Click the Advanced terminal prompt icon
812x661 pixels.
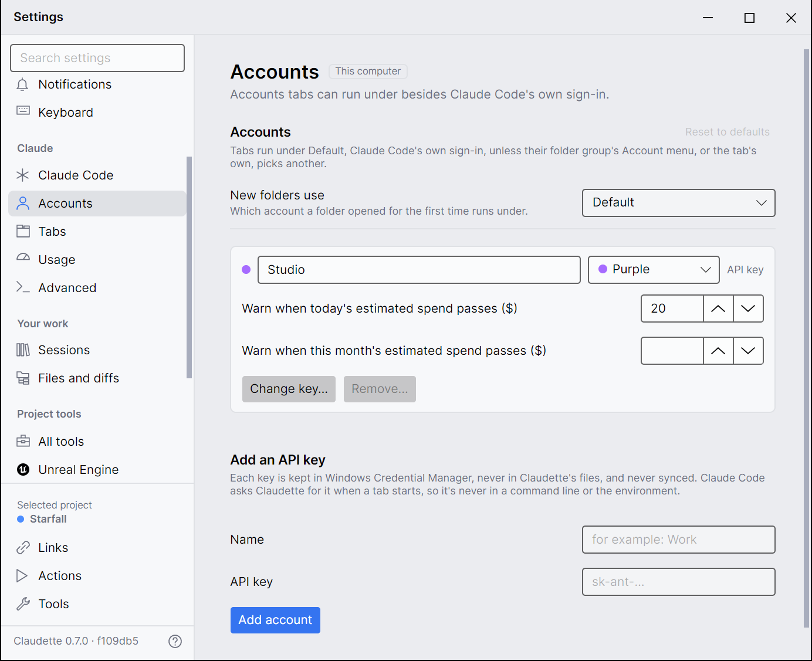coord(23,287)
